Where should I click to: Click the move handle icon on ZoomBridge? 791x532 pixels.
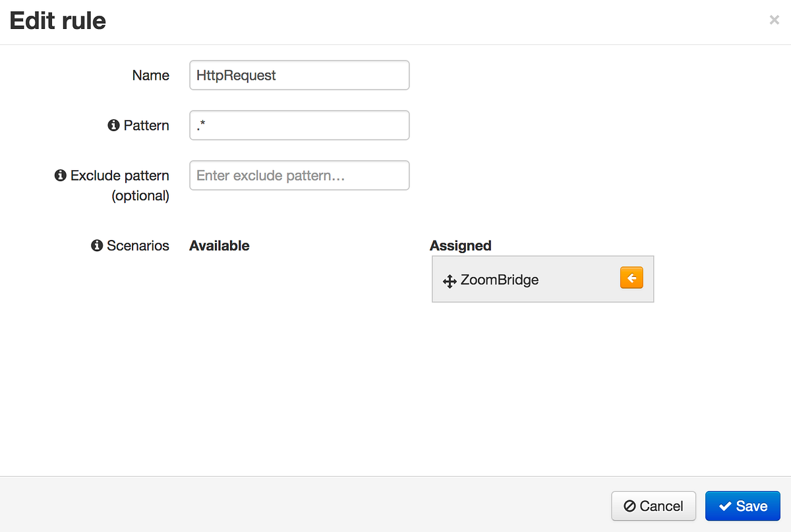click(450, 281)
